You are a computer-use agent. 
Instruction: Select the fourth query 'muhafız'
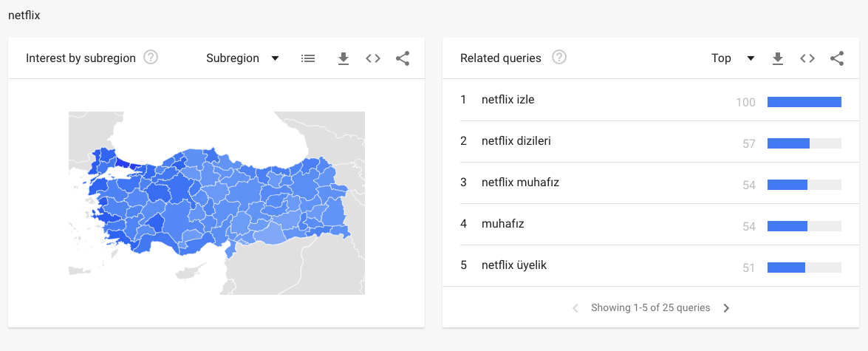coord(502,224)
